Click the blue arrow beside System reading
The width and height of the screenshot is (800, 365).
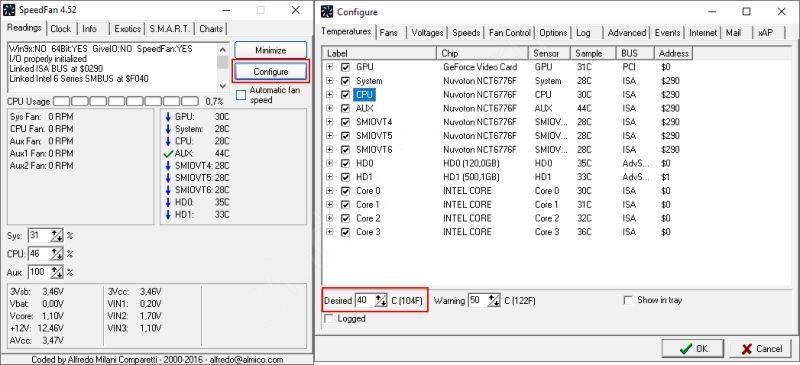coord(168,129)
